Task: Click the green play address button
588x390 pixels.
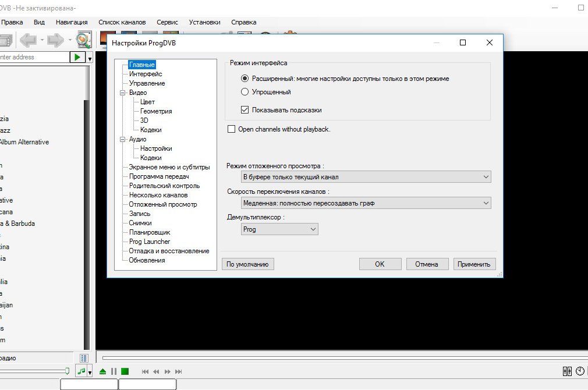Action: (77, 57)
